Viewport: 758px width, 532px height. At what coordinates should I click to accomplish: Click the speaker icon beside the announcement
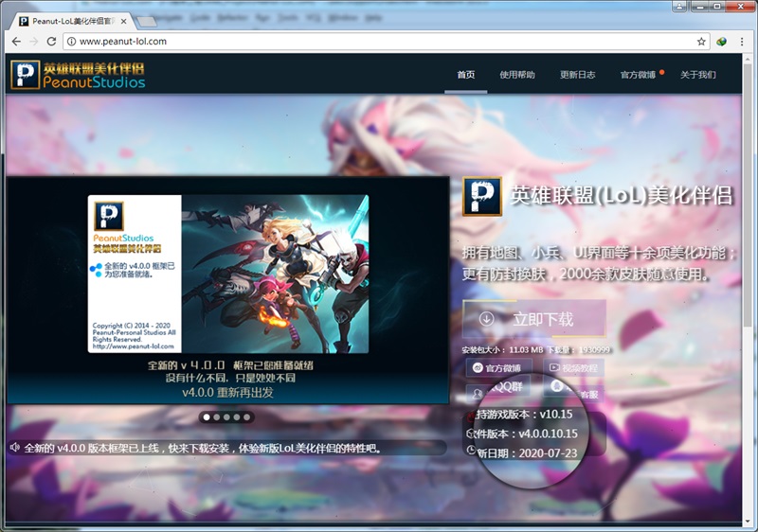[15, 448]
